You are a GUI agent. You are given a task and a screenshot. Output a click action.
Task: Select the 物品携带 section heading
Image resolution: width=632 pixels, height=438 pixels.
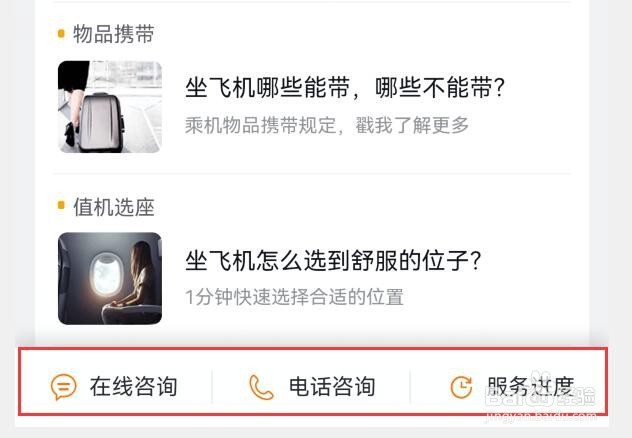click(x=114, y=34)
